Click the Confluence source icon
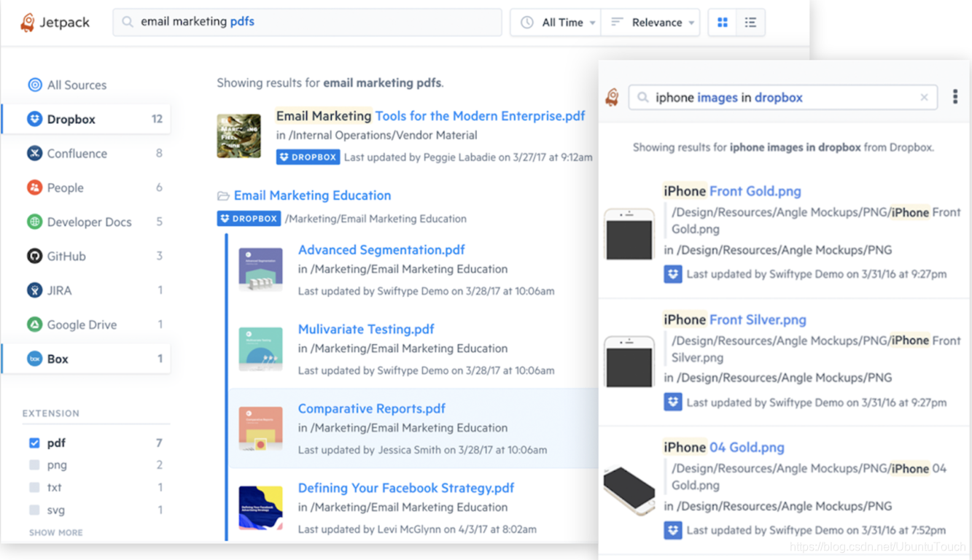972x560 pixels. pos(34,153)
